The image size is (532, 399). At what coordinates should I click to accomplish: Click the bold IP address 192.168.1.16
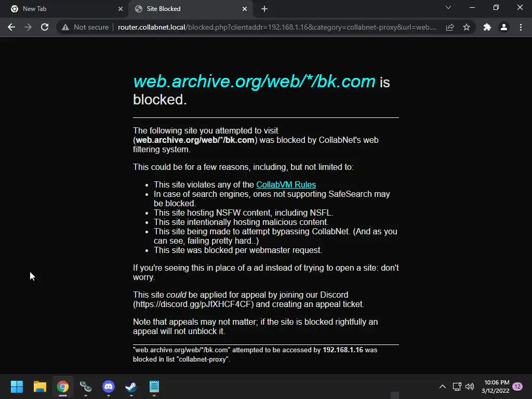[x=343, y=350]
